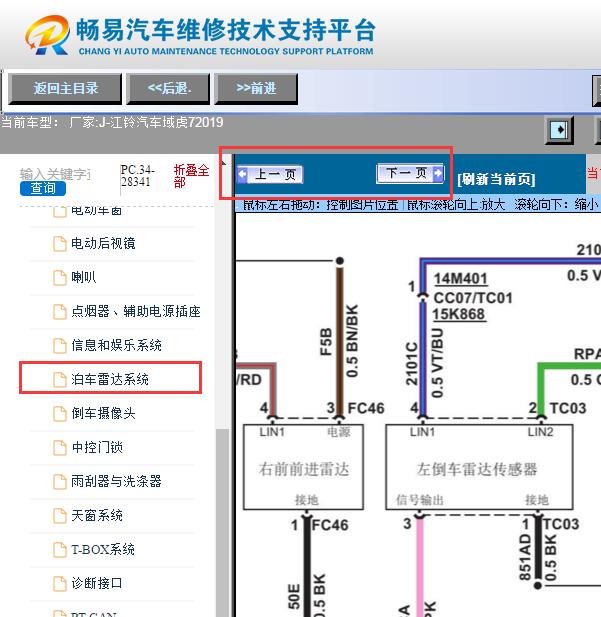Click document icon beside 电动后视镜
The image size is (601, 617).
click(x=59, y=244)
